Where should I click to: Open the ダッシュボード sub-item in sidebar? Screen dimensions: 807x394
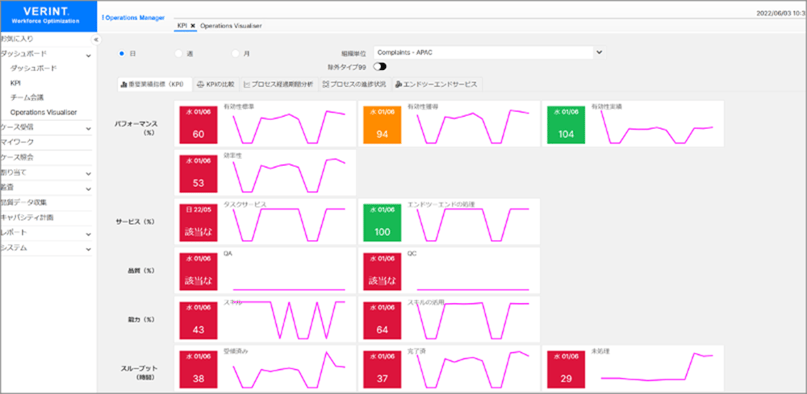point(33,68)
